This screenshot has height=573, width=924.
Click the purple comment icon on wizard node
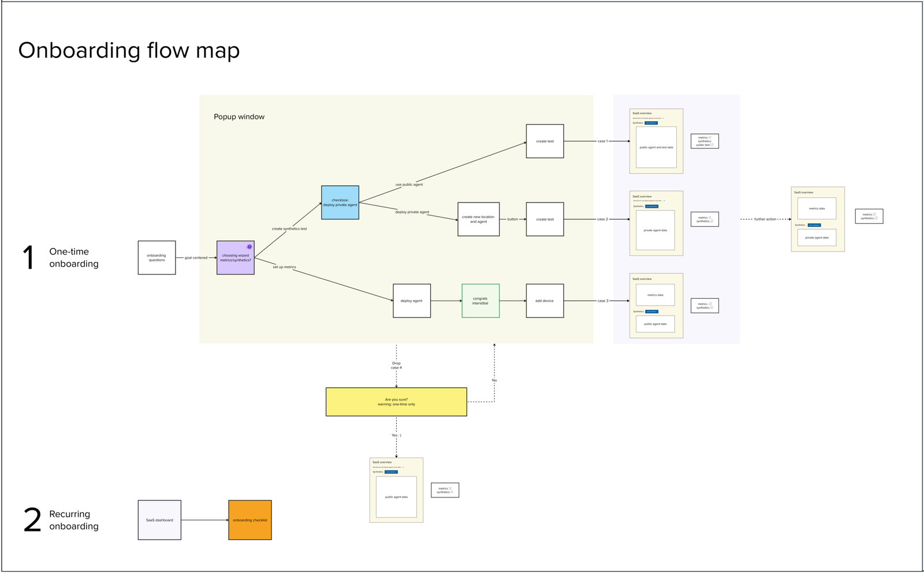point(249,246)
